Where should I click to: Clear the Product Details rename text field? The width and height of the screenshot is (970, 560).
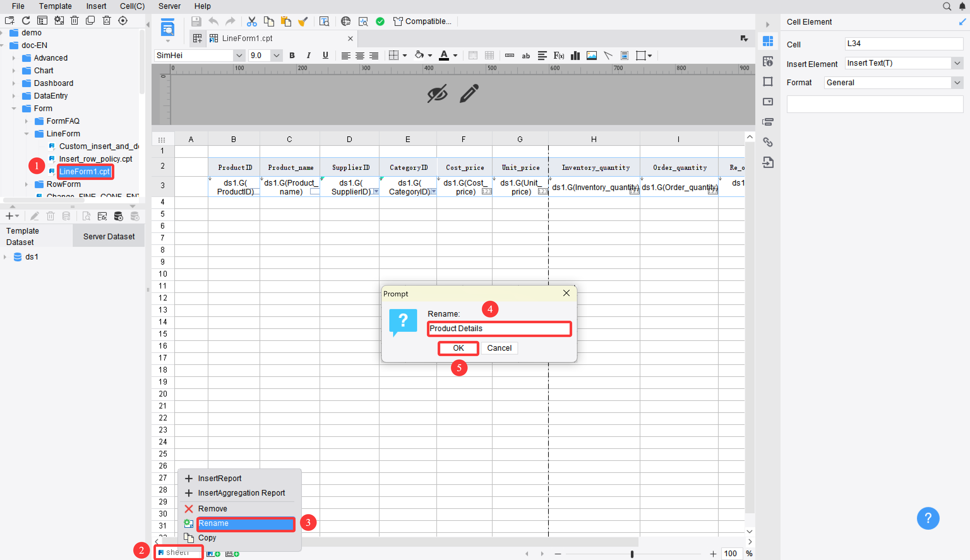(499, 329)
